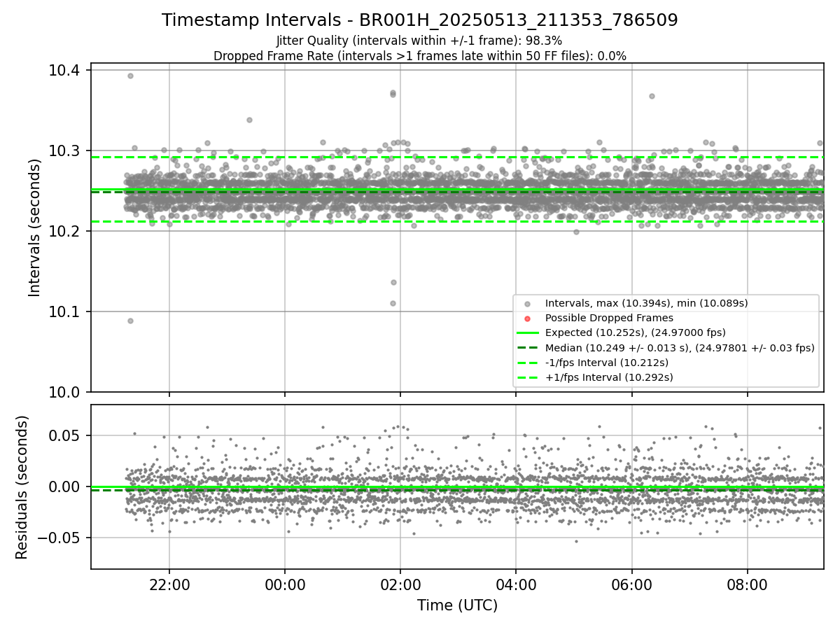Click the plot title 'Timestamp Intervals - BR001H_20250513_211353_786509'

(x=419, y=20)
